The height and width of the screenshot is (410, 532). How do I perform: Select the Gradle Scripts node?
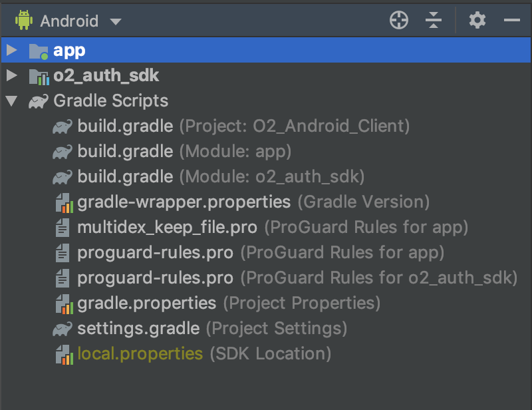click(266, 101)
